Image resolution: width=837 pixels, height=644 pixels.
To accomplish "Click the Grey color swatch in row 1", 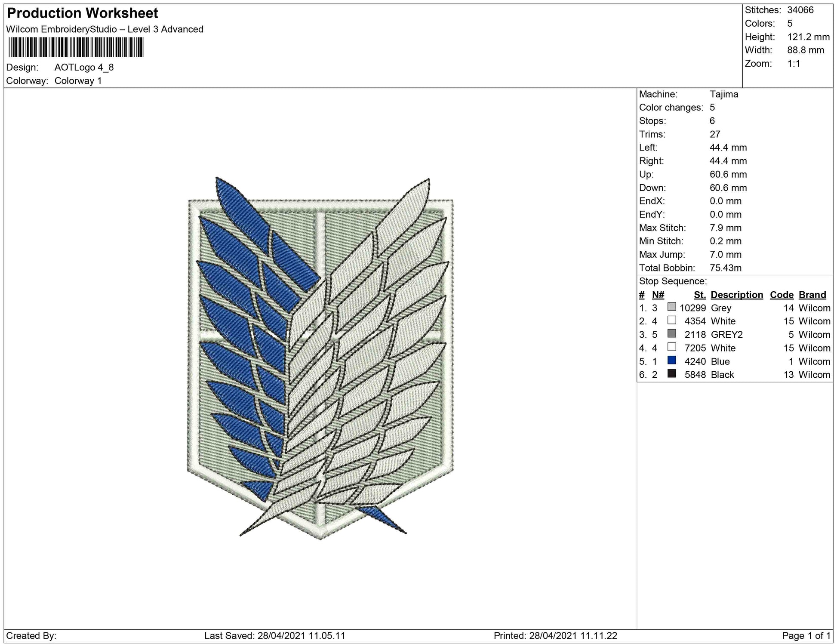I will pyautogui.click(x=671, y=307).
